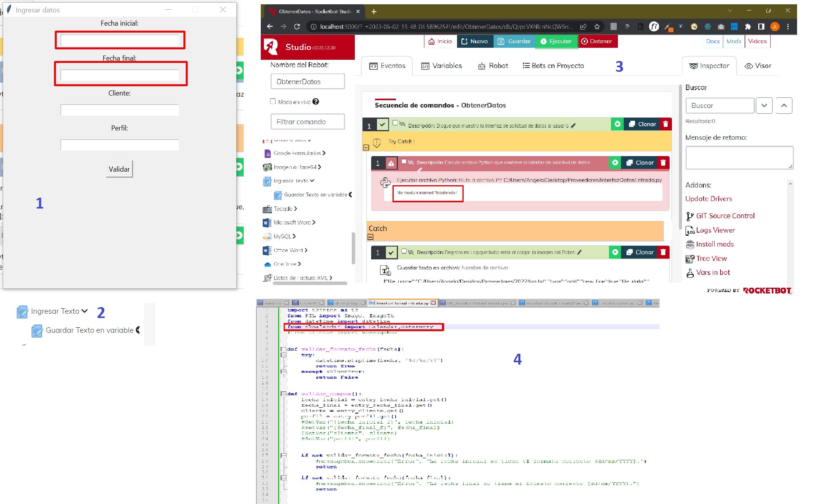Enable the Modo en vivo checkbox
The width and height of the screenshot is (820, 504).
(273, 101)
